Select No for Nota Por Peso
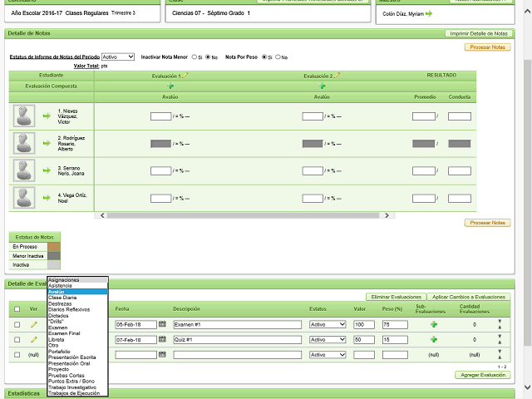 click(278, 57)
